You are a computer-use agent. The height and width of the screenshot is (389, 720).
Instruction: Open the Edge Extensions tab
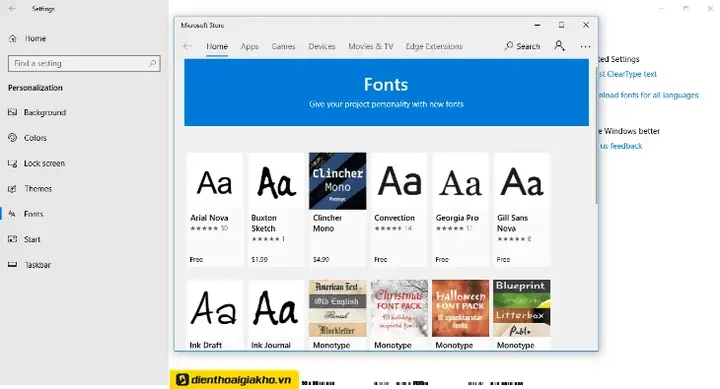[x=434, y=46]
